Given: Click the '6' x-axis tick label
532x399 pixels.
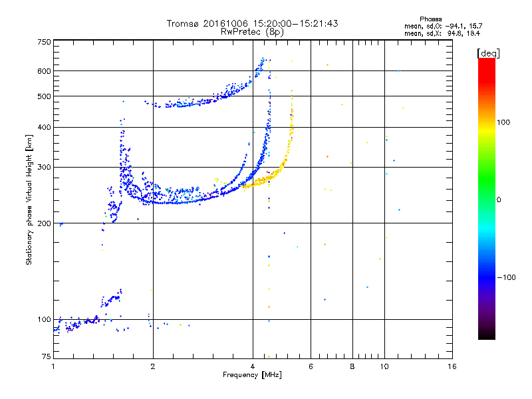Looking at the screenshot, I should coord(311,366).
